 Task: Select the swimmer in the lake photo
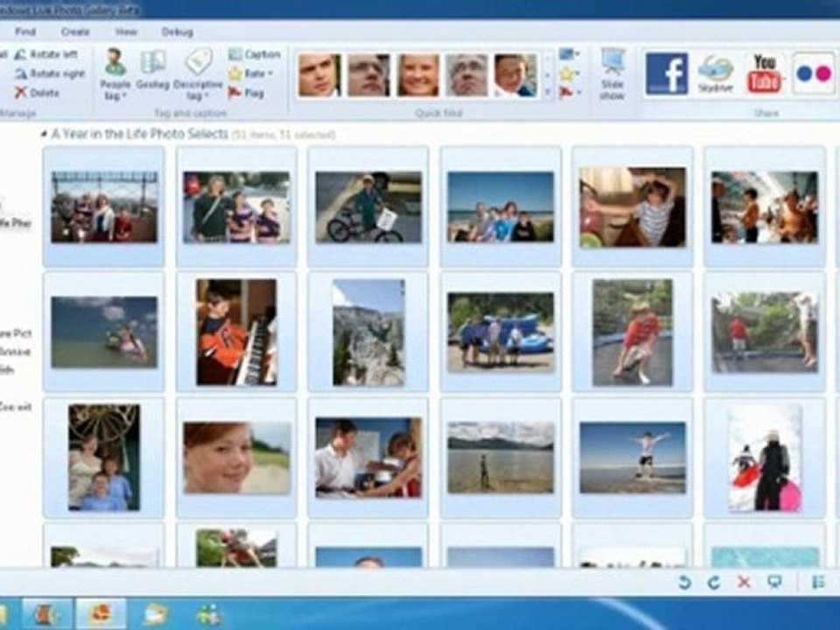pyautogui.click(x=104, y=332)
